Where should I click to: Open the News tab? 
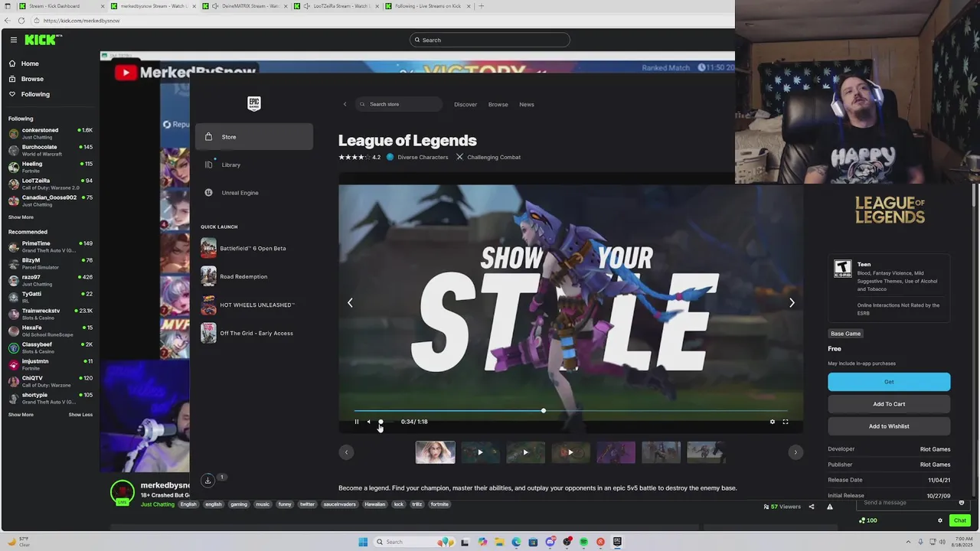pyautogui.click(x=527, y=104)
